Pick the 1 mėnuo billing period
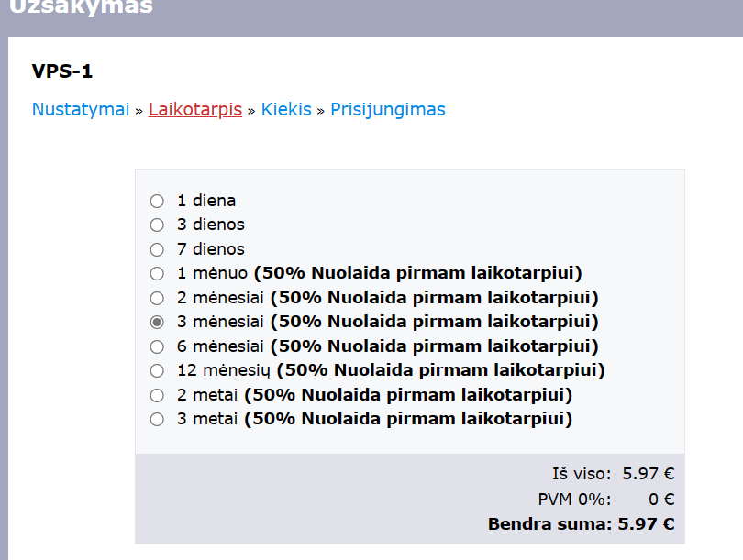The width and height of the screenshot is (743, 560). pyautogui.click(x=157, y=274)
